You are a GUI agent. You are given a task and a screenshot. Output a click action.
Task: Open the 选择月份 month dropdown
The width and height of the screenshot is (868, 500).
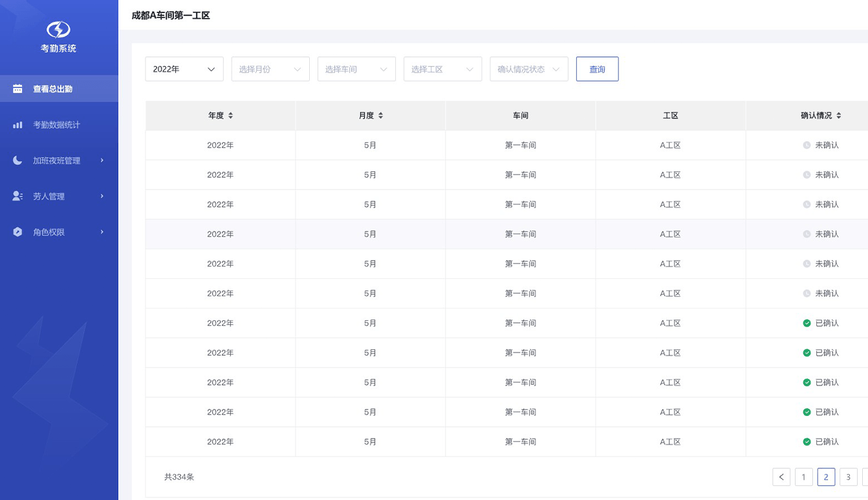(270, 69)
